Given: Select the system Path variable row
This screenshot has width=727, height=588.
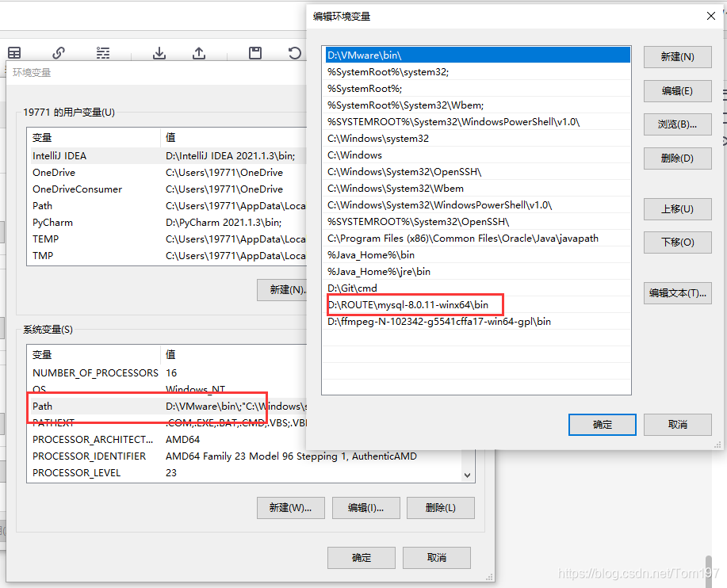Looking at the screenshot, I should coord(167,407).
